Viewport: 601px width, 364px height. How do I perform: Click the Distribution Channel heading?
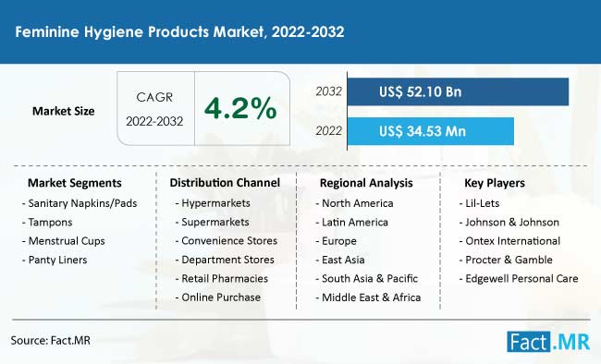[225, 183]
